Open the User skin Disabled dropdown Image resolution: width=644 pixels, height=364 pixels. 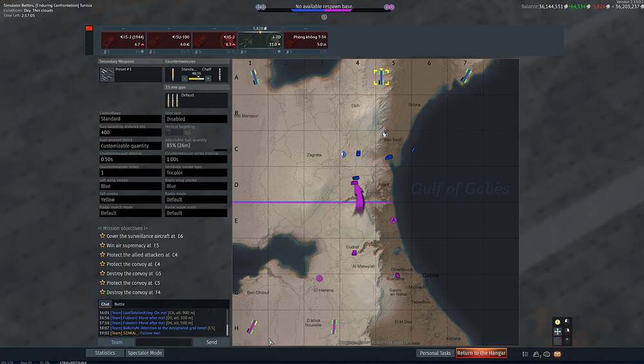pos(196,119)
